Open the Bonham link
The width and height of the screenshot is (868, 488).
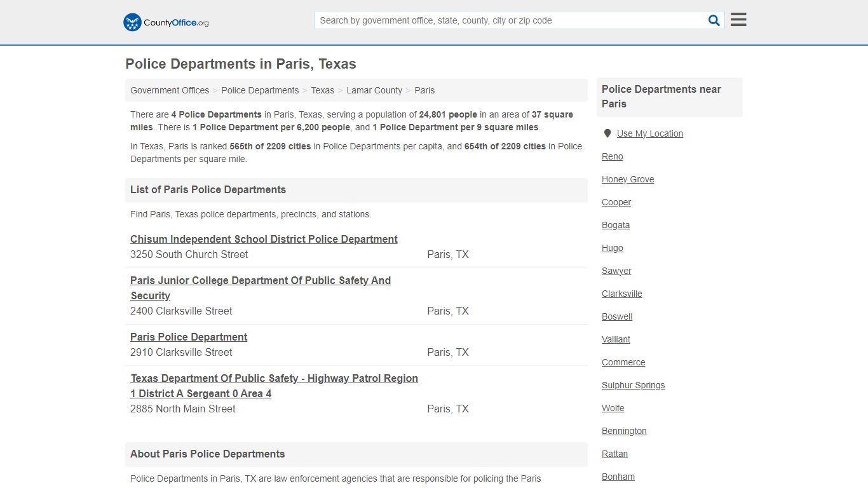(618, 477)
